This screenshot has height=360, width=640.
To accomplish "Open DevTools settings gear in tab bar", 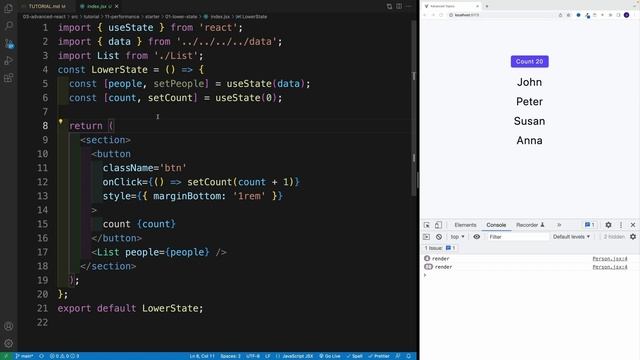I will pos(608,225).
